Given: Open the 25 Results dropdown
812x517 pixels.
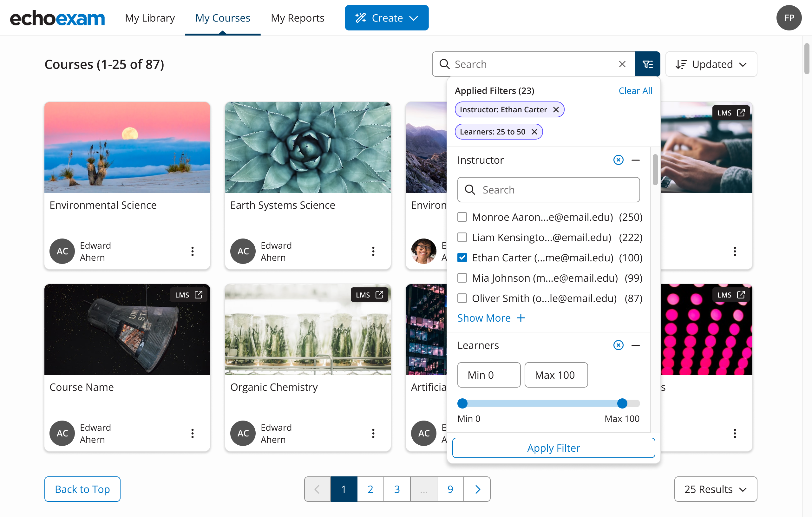Looking at the screenshot, I should pyautogui.click(x=715, y=489).
